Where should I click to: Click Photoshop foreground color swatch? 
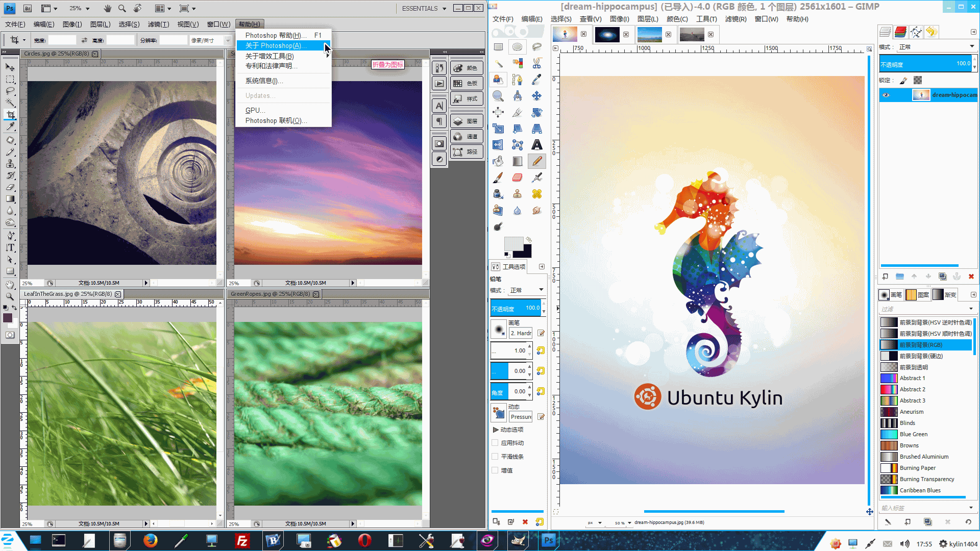8,318
